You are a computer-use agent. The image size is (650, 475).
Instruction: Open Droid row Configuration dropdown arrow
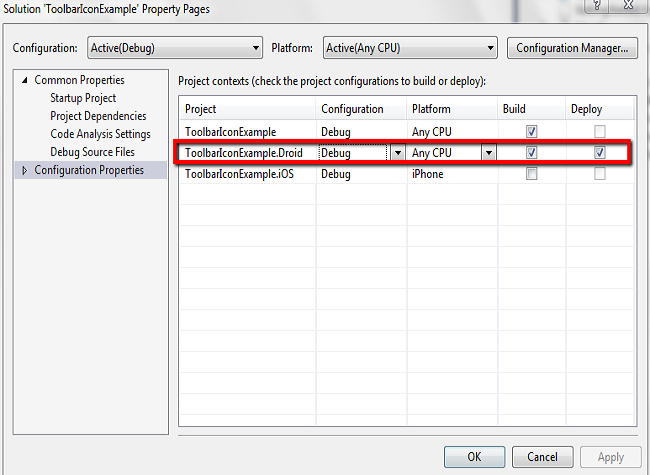(x=398, y=153)
